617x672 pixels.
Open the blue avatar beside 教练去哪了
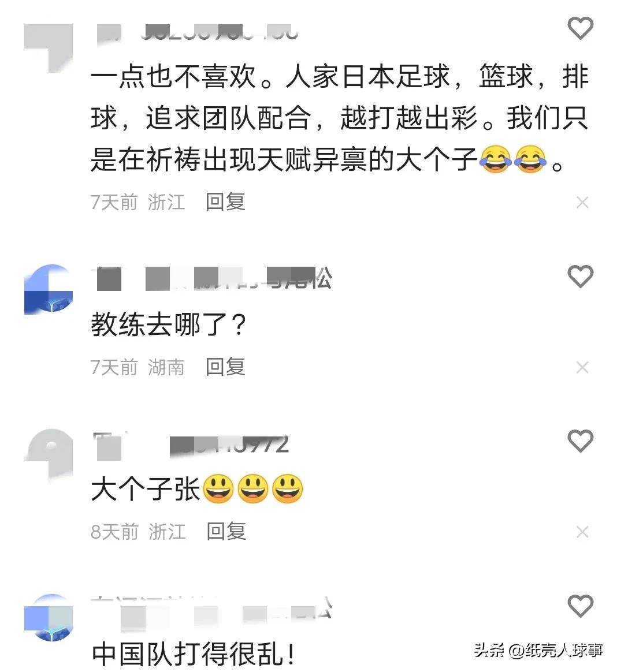click(49, 290)
